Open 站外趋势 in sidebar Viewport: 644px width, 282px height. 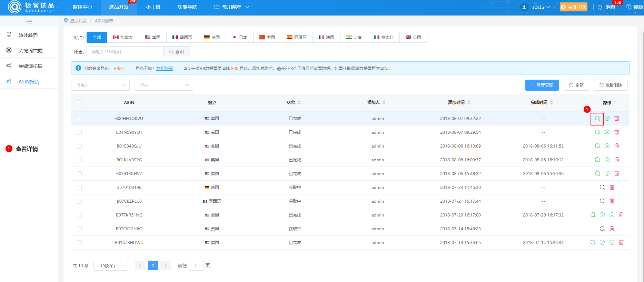click(29, 35)
